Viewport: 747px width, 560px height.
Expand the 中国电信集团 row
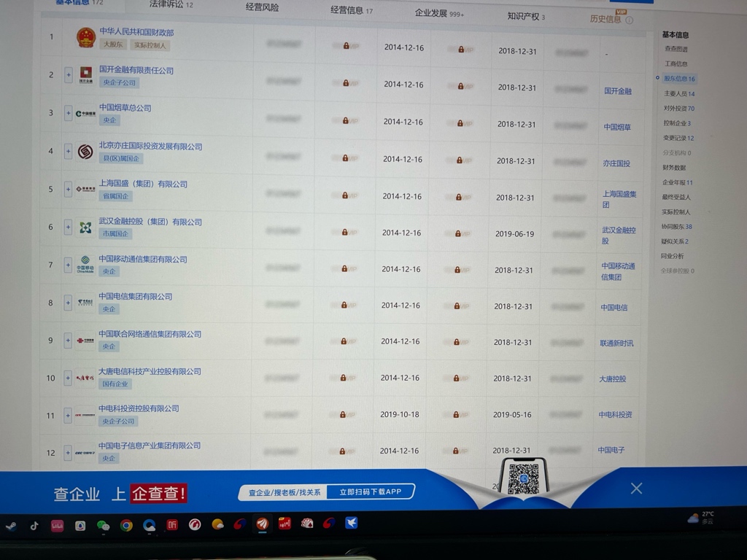coord(68,303)
